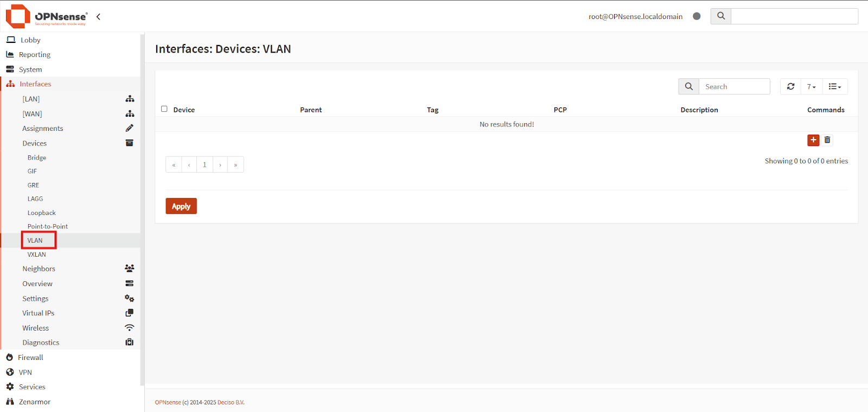The height and width of the screenshot is (412, 868).
Task: Open the Services menu
Action: pyautogui.click(x=32, y=387)
